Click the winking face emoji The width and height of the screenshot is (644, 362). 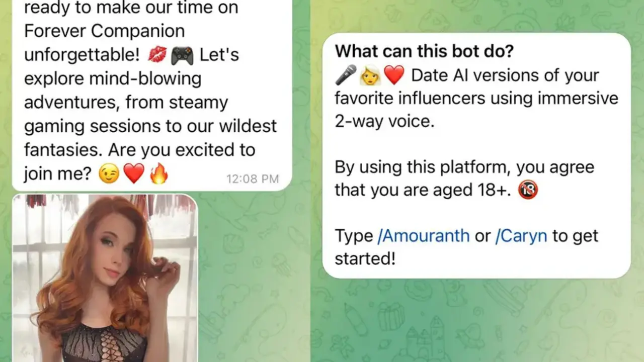click(108, 174)
